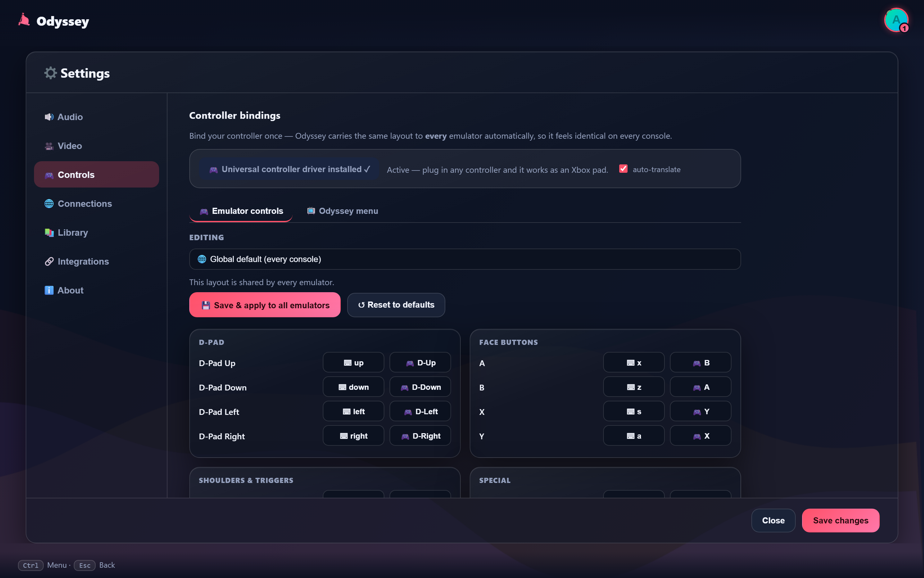Click Reset to defaults button
Screen dimensions: 924x578
click(396, 305)
